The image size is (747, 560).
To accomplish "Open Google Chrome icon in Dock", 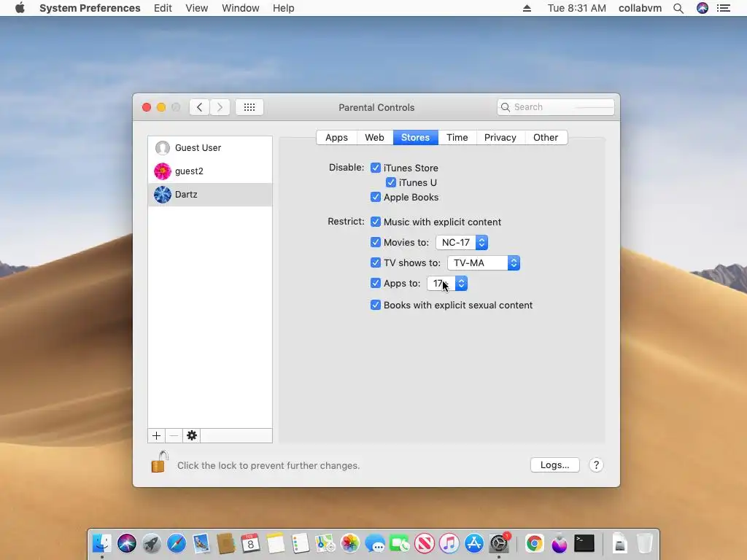I will tap(535, 543).
